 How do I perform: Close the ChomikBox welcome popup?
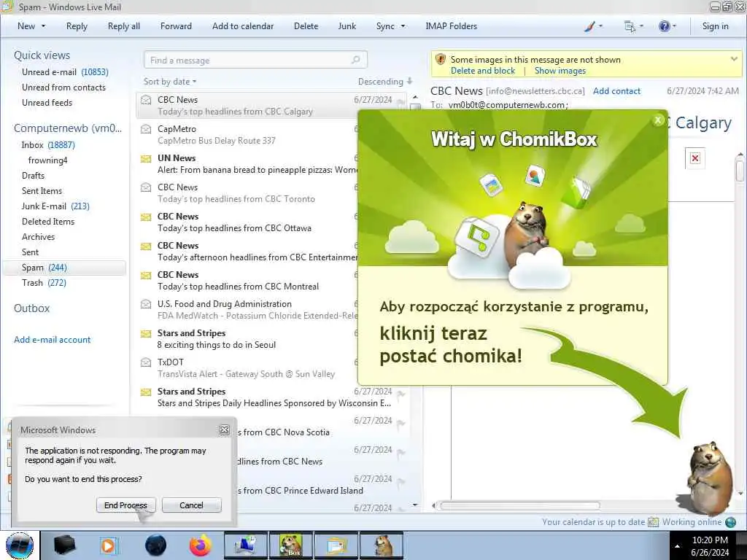coord(658,120)
